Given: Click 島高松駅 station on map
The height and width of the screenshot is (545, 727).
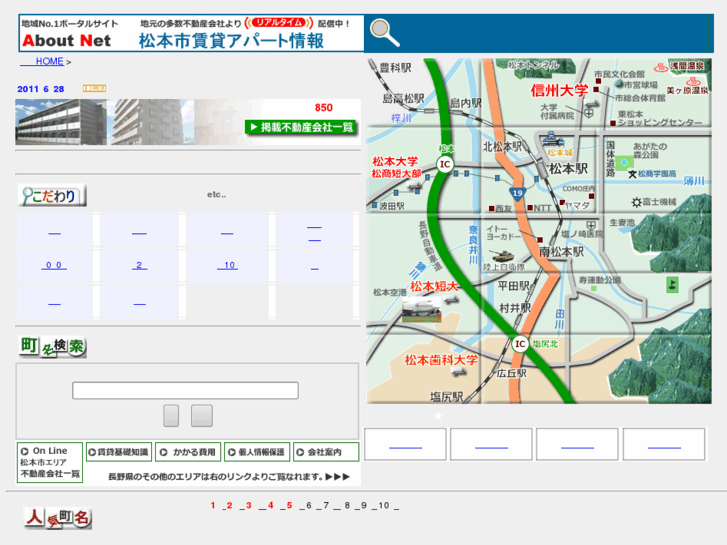Looking at the screenshot, I should pos(403,98).
